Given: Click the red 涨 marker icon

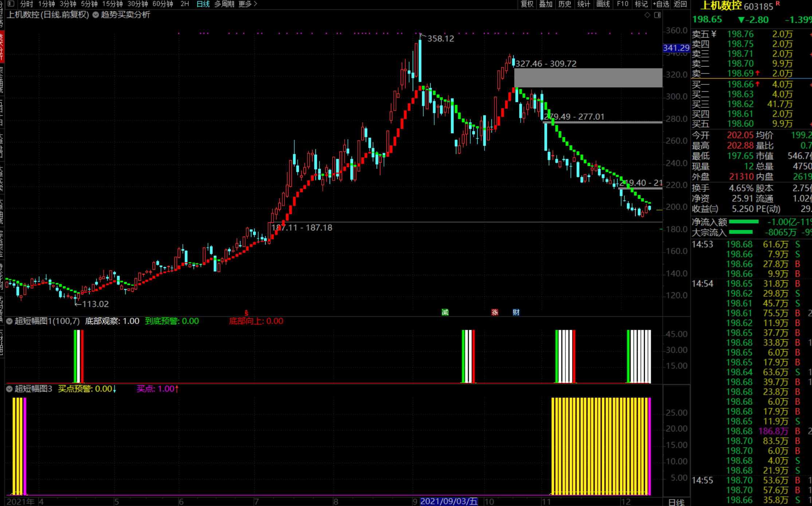Looking at the screenshot, I should tap(494, 312).
